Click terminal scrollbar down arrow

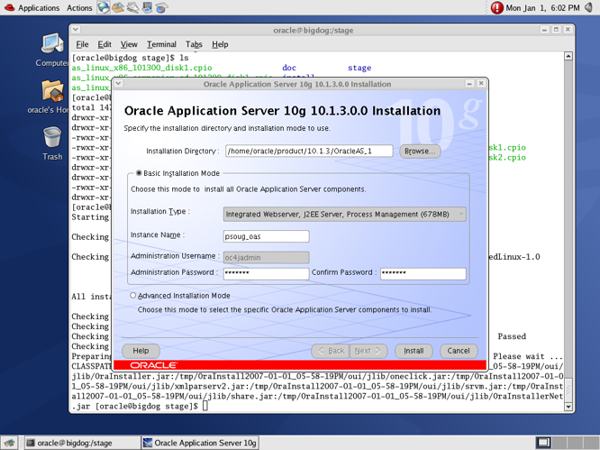click(x=568, y=407)
